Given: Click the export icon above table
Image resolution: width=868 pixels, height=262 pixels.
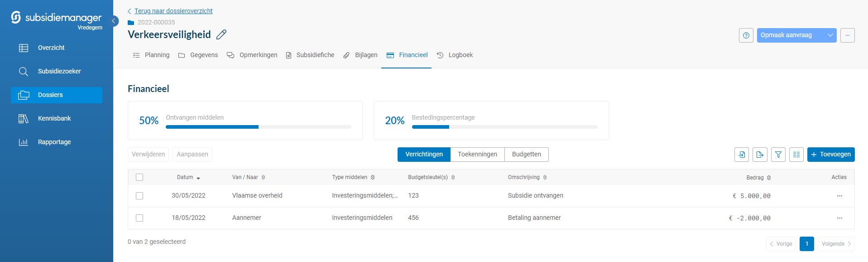Looking at the screenshot, I should 760,155.
